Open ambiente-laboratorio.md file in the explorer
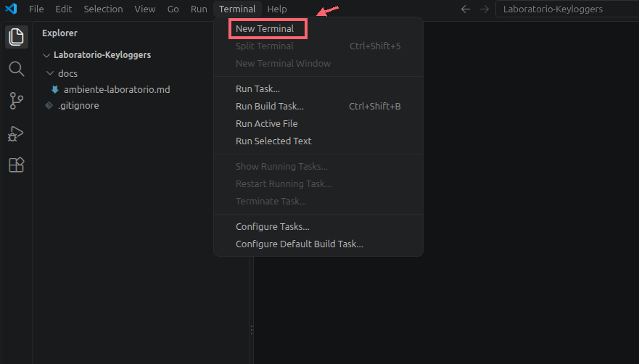Image resolution: width=639 pixels, height=364 pixels. pos(117,89)
